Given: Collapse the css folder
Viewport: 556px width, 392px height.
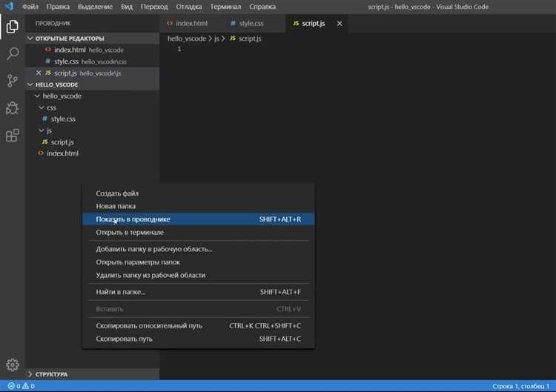Looking at the screenshot, I should point(42,107).
